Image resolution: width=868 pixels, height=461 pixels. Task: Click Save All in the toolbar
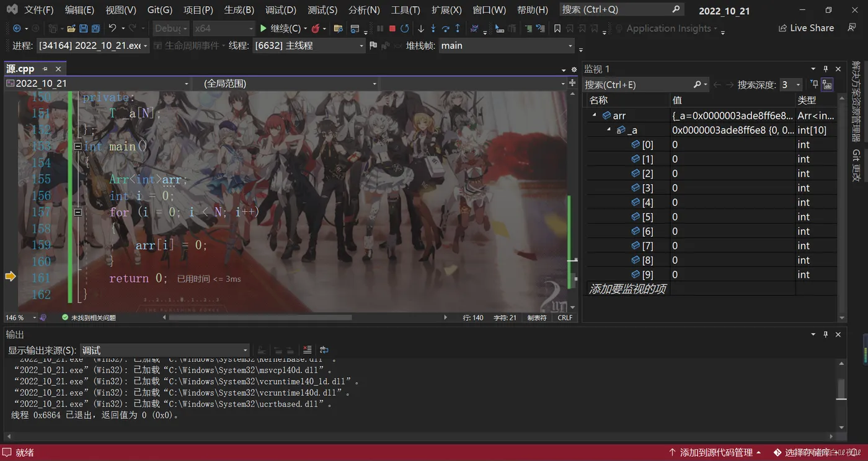(x=95, y=29)
